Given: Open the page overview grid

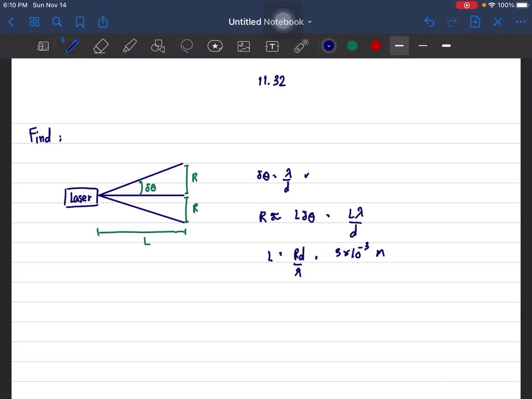Looking at the screenshot, I should (x=34, y=22).
